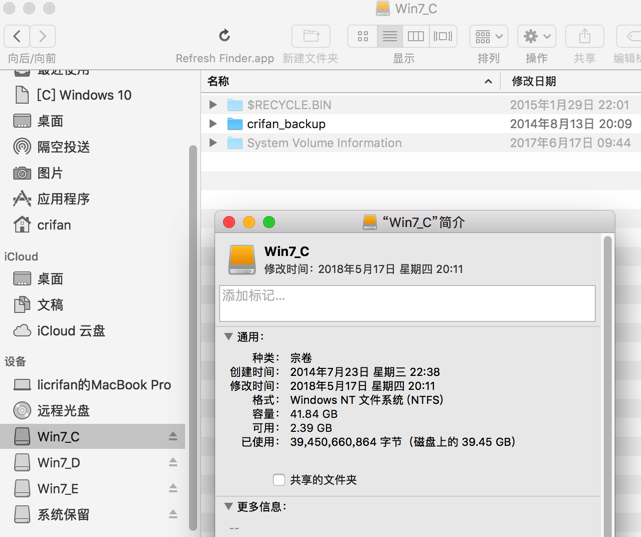Minimize the Win7_C info window
This screenshot has height=537, width=641.
tap(249, 222)
